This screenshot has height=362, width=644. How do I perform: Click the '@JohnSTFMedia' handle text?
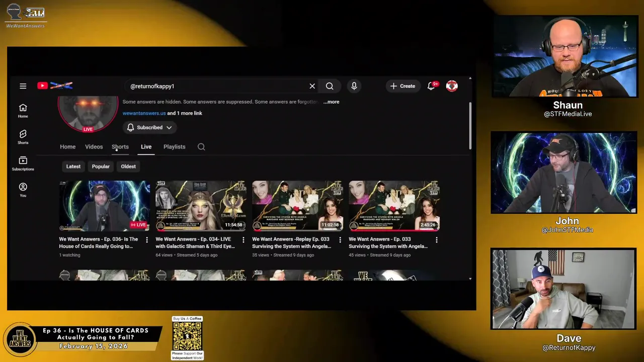click(567, 230)
